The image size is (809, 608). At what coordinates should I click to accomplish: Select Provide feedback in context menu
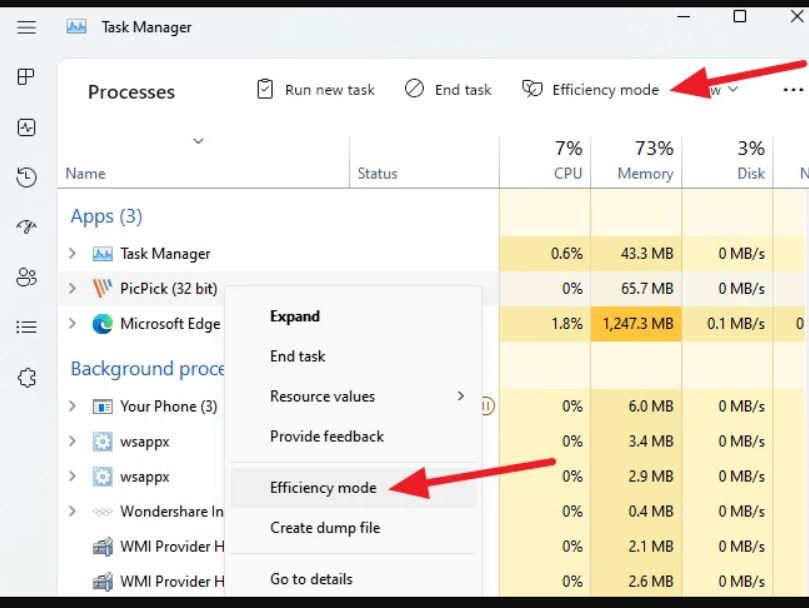pyautogui.click(x=353, y=436)
